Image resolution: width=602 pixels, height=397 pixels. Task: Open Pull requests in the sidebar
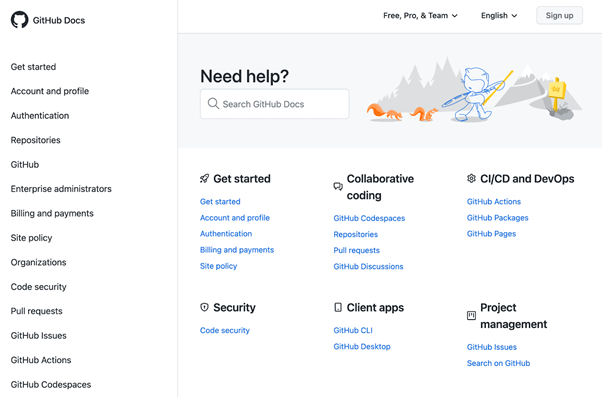pos(36,311)
